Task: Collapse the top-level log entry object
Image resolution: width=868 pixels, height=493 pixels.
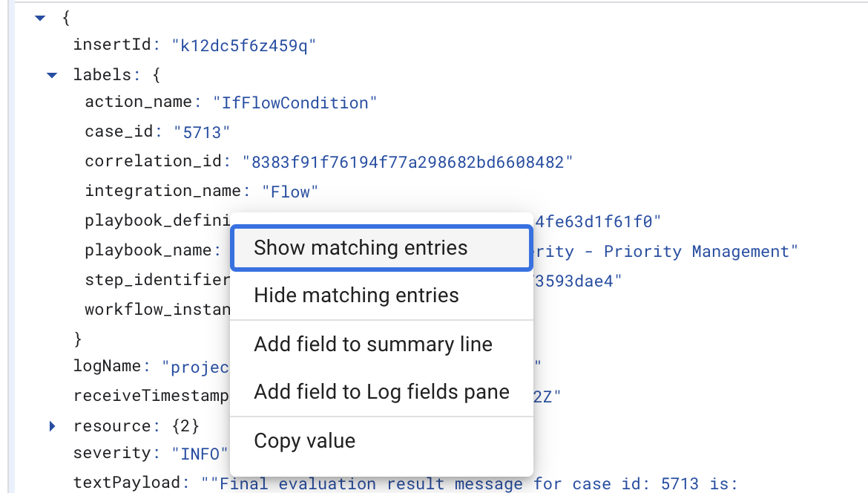Action: [x=40, y=16]
